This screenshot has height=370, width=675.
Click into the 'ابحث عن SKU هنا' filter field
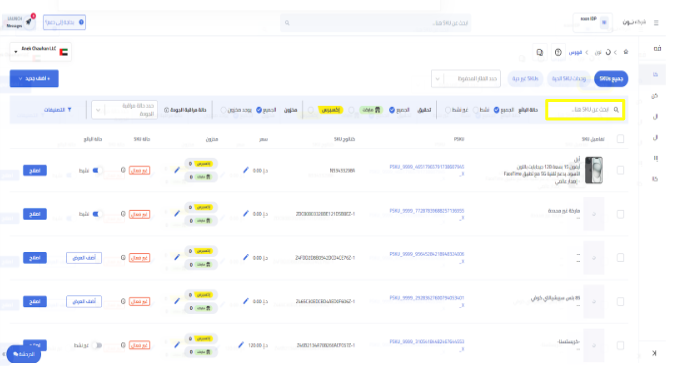point(585,110)
